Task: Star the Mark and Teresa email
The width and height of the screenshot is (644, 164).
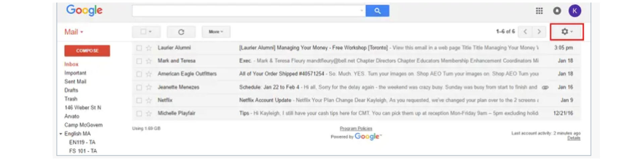Action: pos(149,61)
